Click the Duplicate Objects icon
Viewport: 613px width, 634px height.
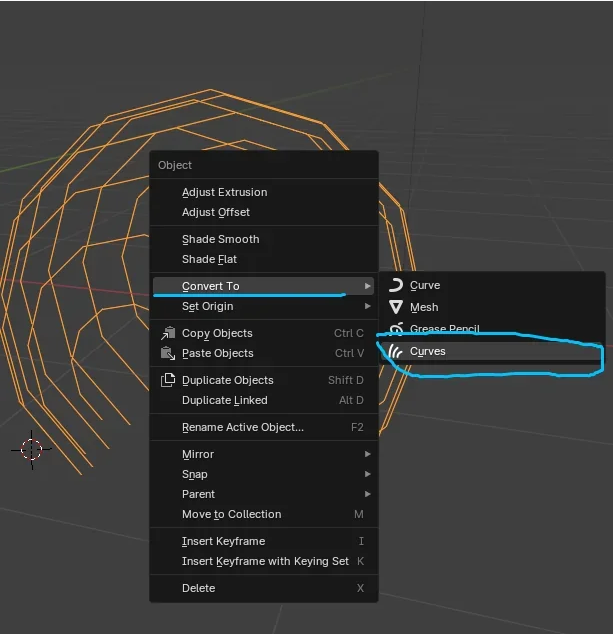pyautogui.click(x=168, y=380)
